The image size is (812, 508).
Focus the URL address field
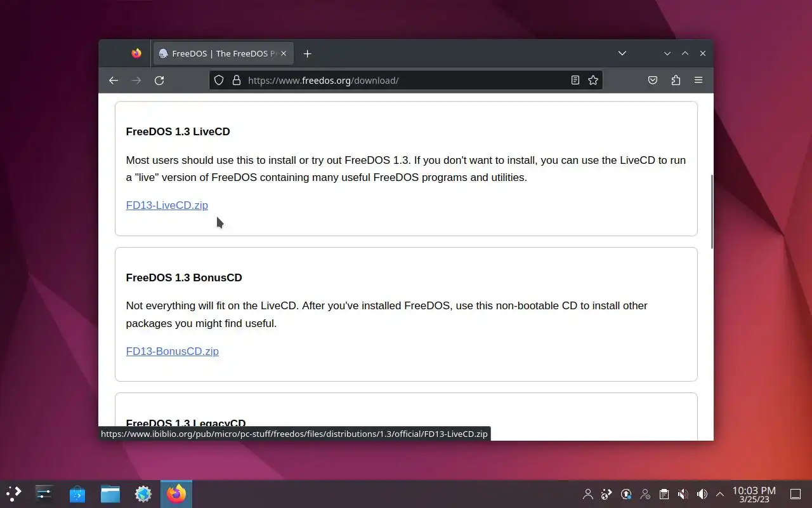click(406, 80)
